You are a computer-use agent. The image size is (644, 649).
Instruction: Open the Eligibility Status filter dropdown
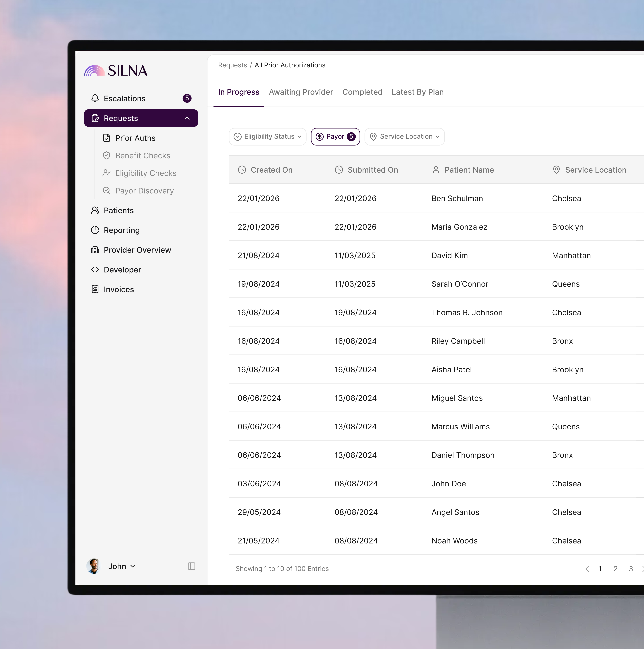pyautogui.click(x=267, y=137)
